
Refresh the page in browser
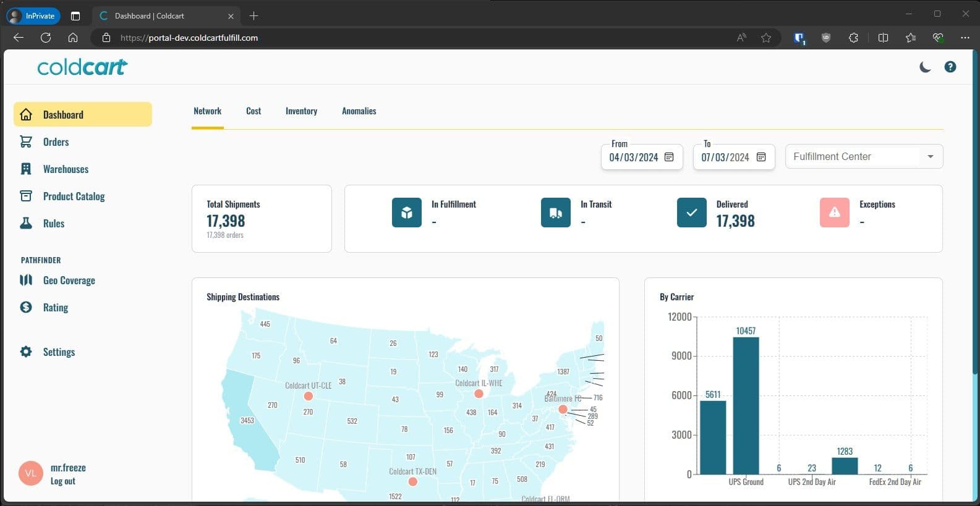(x=46, y=38)
